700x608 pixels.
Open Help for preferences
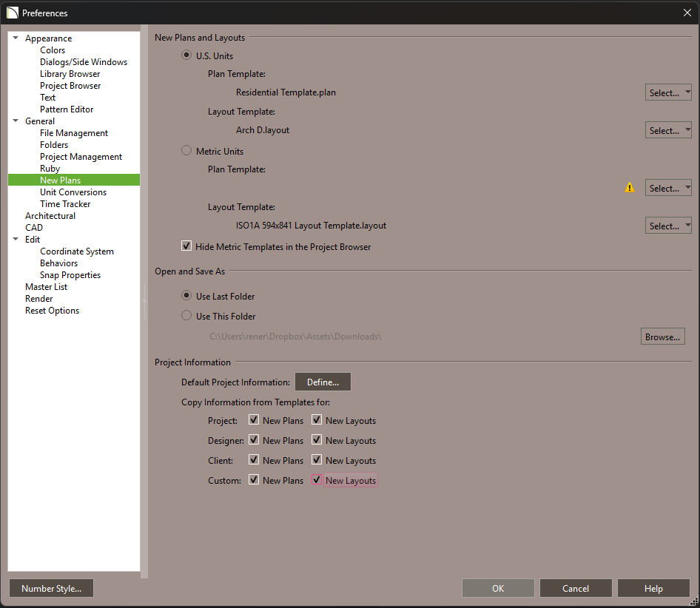[653, 588]
